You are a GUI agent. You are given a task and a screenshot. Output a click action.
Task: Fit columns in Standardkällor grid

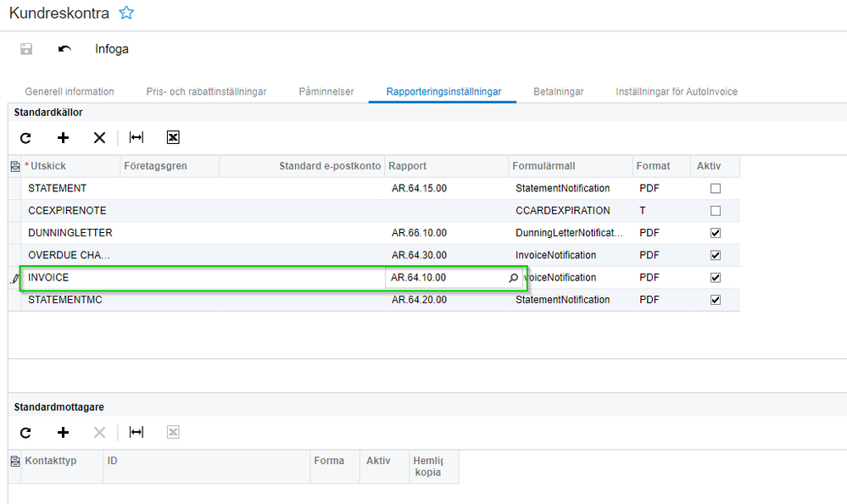(x=137, y=137)
